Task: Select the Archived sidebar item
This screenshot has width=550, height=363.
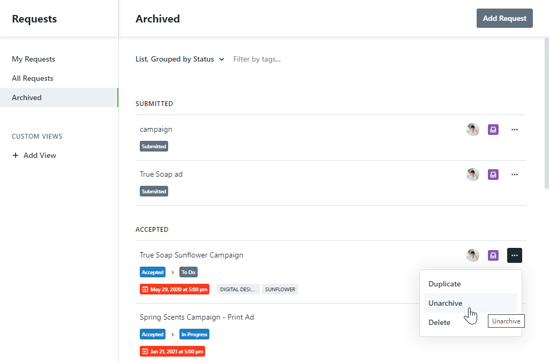Action: coord(59,98)
